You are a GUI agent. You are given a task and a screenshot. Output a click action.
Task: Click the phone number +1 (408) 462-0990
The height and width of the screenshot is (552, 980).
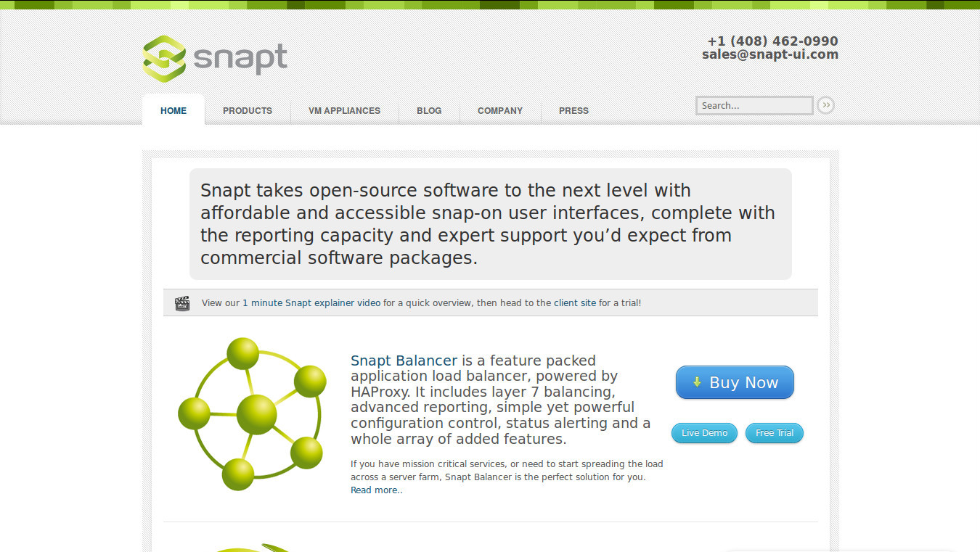pyautogui.click(x=773, y=41)
